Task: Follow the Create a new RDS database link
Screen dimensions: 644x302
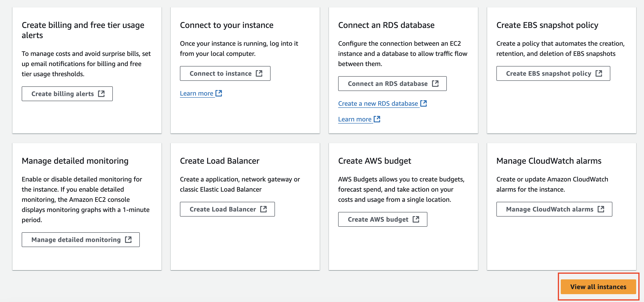Action: click(x=378, y=104)
